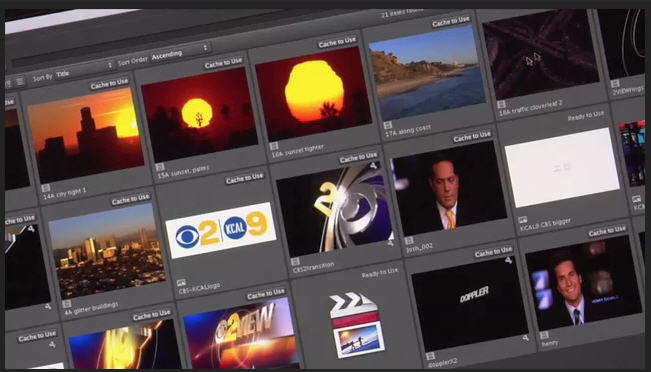Screen dimensions: 651x372
Task: Click image type icon beside KCAL9 CBS bigger
Action: pyautogui.click(x=523, y=219)
